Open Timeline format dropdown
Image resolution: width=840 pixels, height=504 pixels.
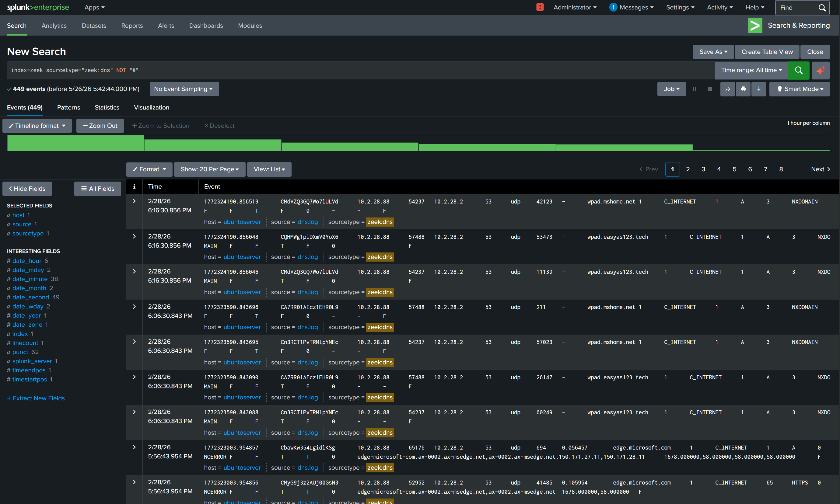[x=37, y=126]
